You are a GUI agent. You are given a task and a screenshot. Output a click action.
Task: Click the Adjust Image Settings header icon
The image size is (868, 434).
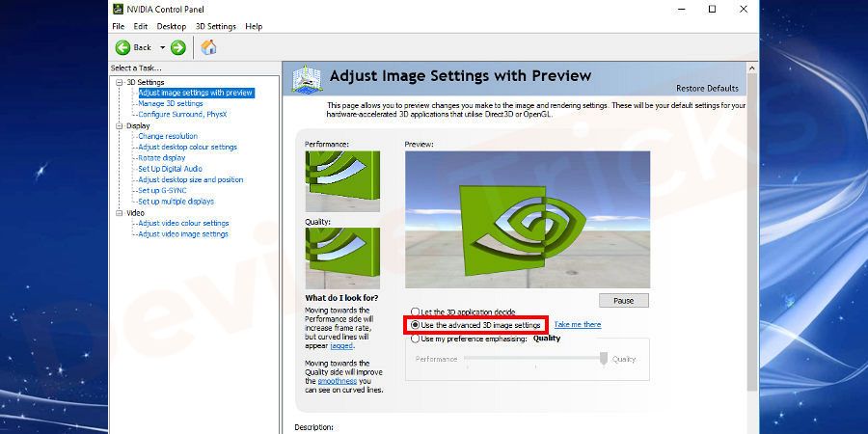(306, 78)
